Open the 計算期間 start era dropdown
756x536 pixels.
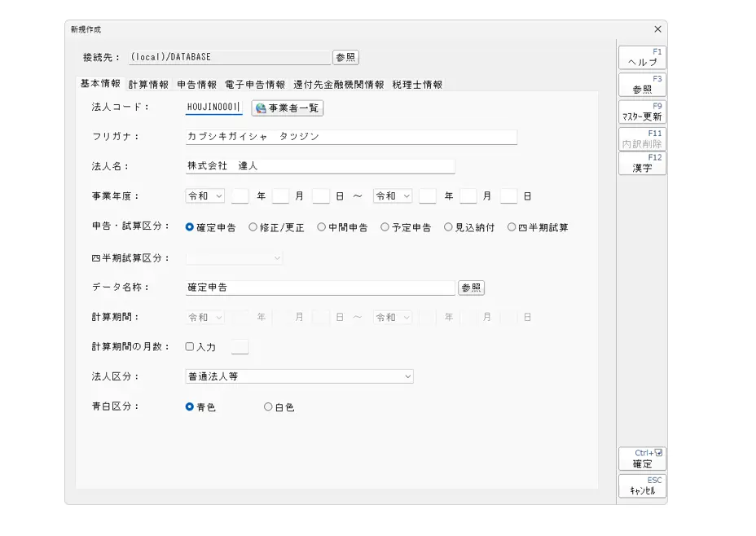205,318
